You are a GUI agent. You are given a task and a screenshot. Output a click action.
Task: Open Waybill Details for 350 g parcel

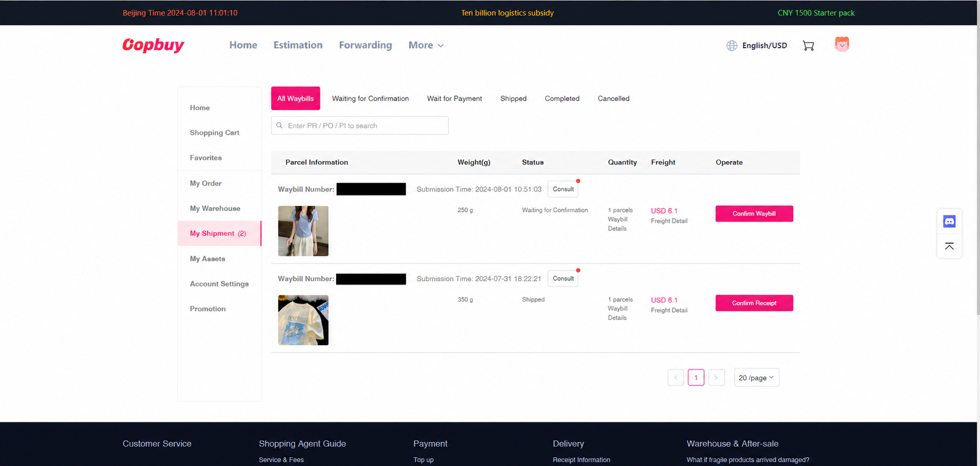pyautogui.click(x=617, y=314)
